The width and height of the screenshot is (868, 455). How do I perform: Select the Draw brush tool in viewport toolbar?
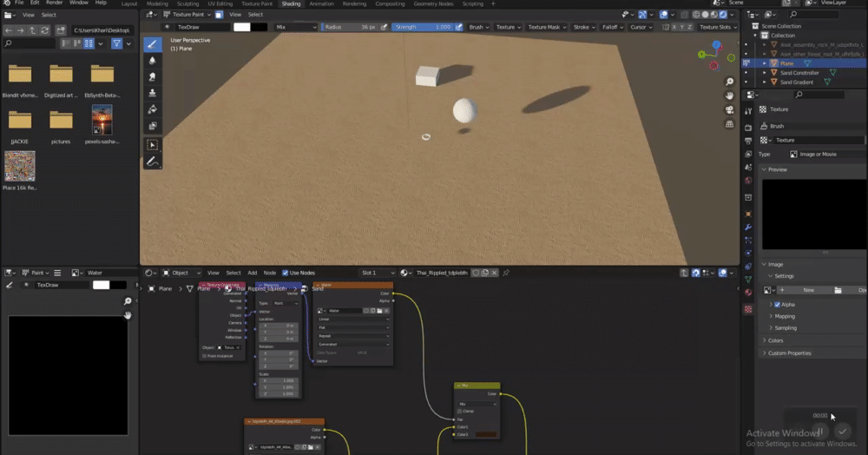click(x=153, y=44)
